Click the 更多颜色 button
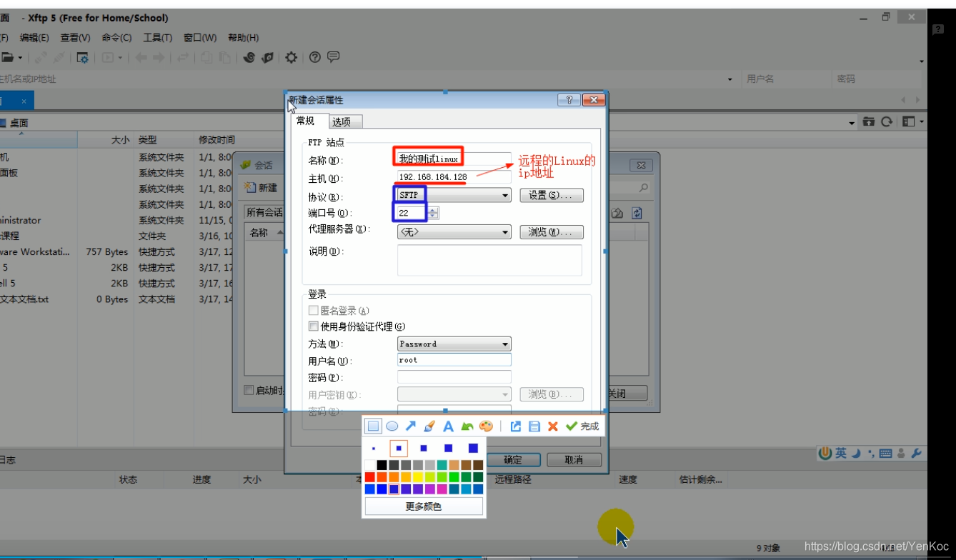 tap(424, 506)
